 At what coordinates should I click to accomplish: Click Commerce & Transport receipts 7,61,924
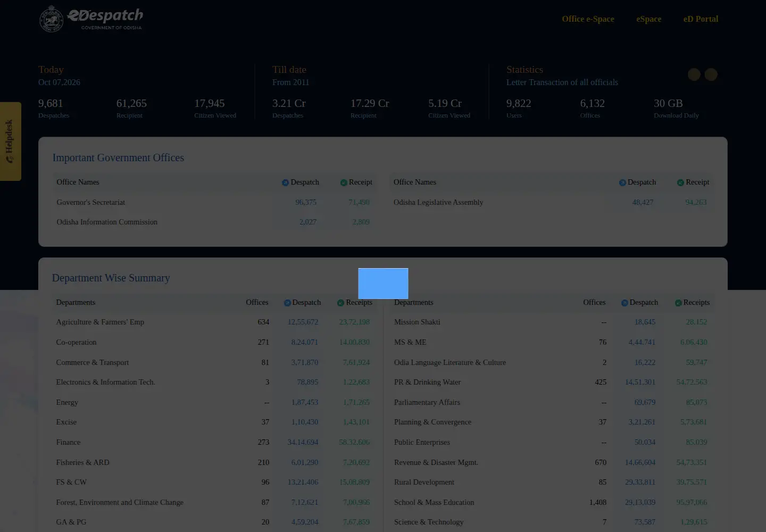point(356,362)
